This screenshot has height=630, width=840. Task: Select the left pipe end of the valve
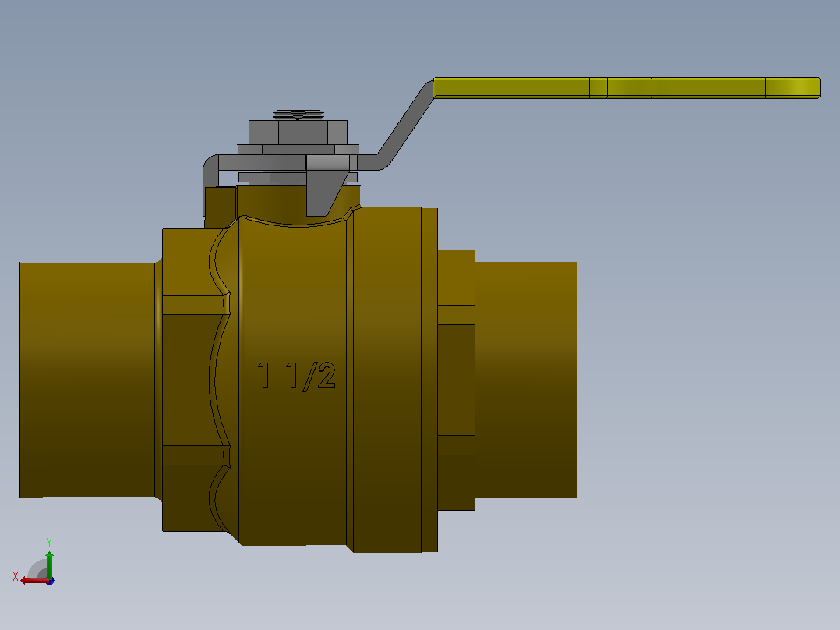[87, 380]
